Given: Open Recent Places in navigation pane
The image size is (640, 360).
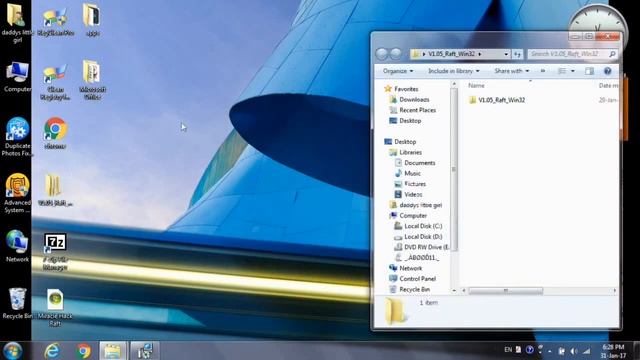Looking at the screenshot, I should (x=413, y=110).
